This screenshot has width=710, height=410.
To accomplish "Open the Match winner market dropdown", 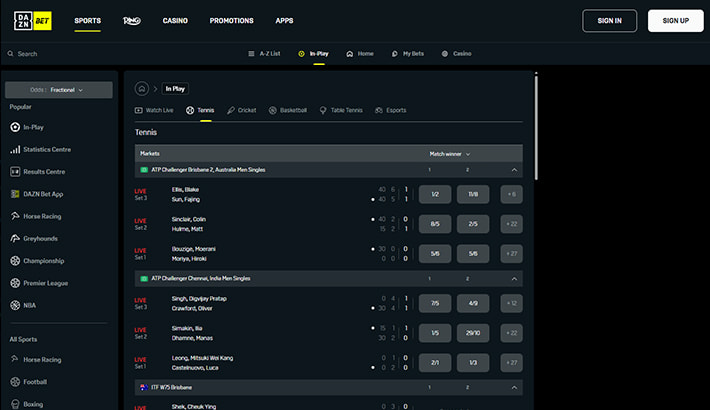I will (450, 154).
